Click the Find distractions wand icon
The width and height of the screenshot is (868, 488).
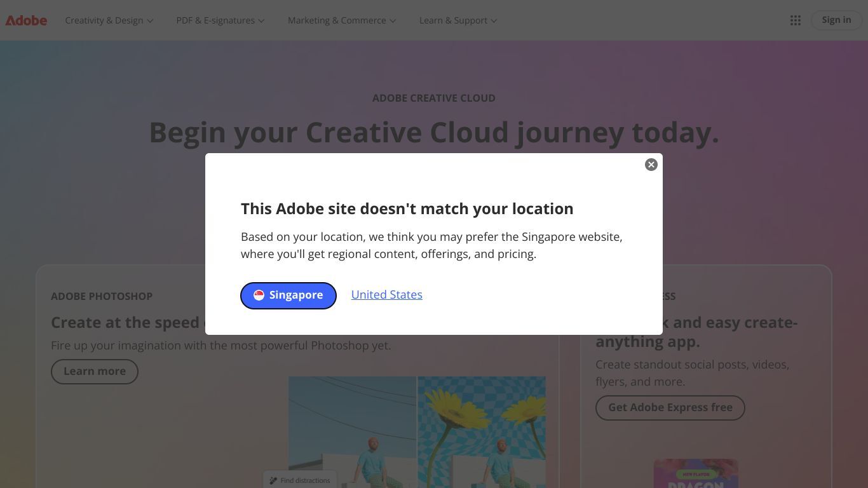coord(273,480)
